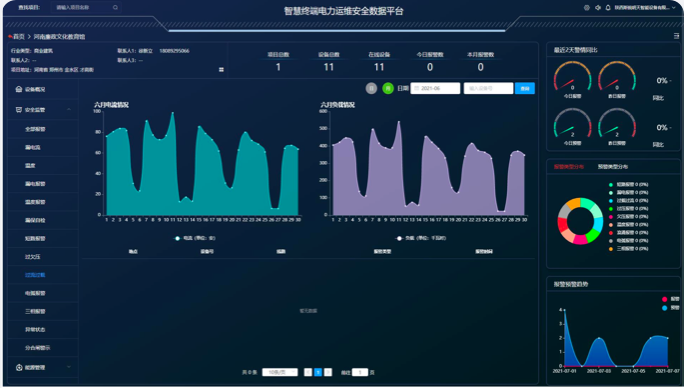Go to page 1 in pagination

(x=318, y=372)
